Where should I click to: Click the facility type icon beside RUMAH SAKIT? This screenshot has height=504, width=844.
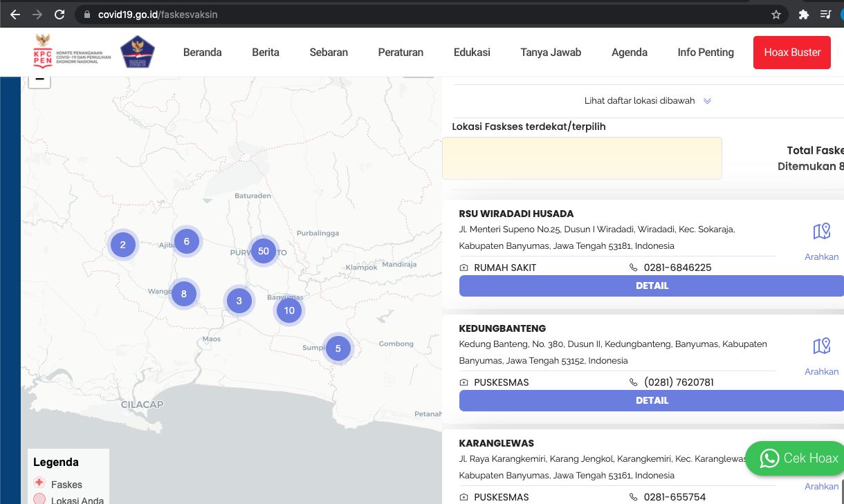tap(464, 268)
